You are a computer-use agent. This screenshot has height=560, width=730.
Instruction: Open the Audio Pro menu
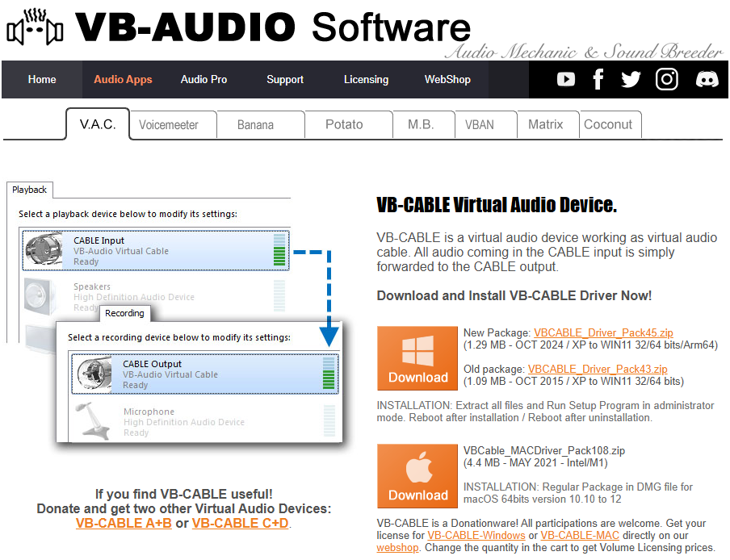coord(204,80)
